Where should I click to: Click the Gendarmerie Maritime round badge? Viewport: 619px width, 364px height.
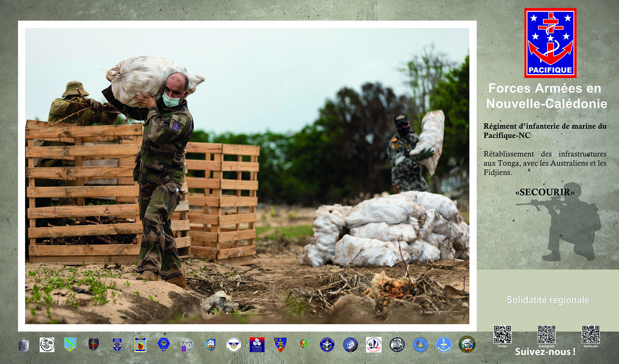467,345
